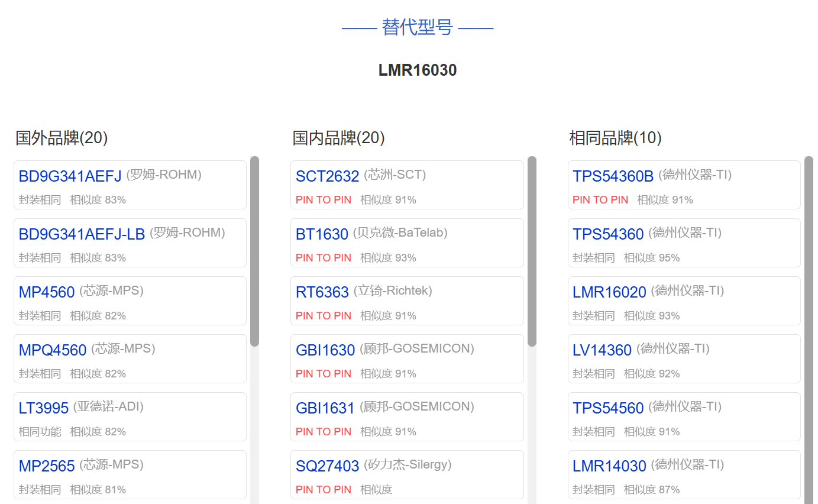Image resolution: width=818 pixels, height=504 pixels.
Task: Click 相似度 95% under TPS54360
Action: coord(652,258)
